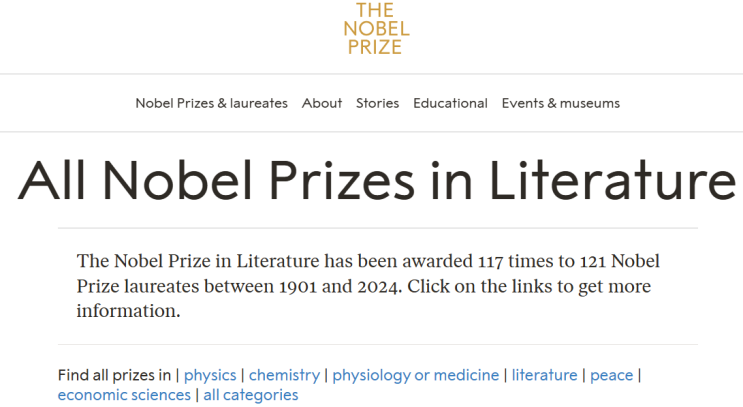Select the Educational navigation item
Image resolution: width=743 pixels, height=407 pixels.
point(450,103)
